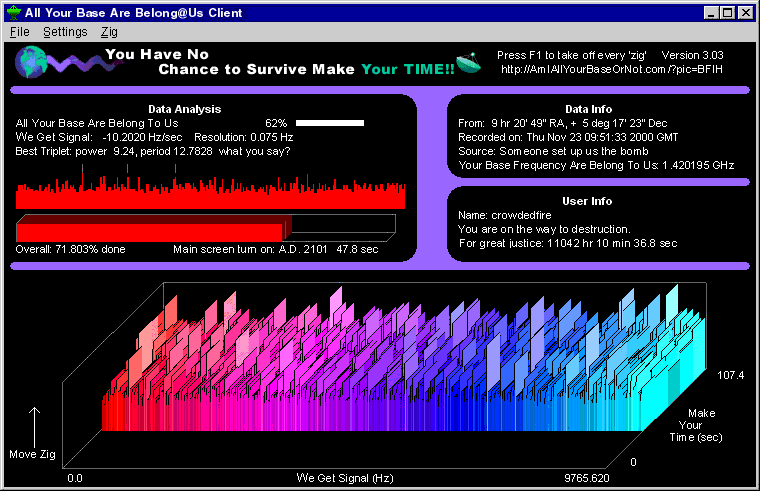Image resolution: width=760 pixels, height=491 pixels.
Task: Click 'Version 3.03' text
Action: click(693, 55)
